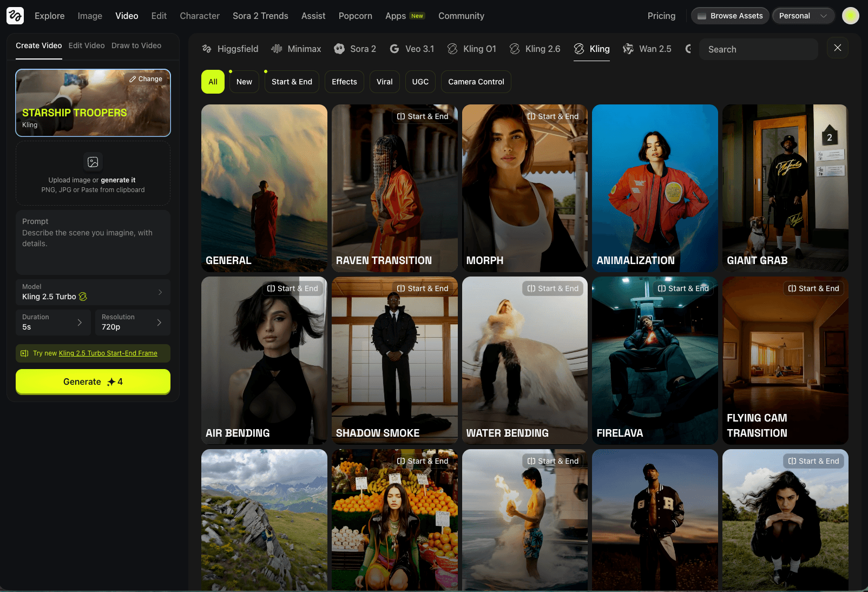Click the Sora 2 model icon
Viewport: 868px width, 592px height.
pos(339,49)
